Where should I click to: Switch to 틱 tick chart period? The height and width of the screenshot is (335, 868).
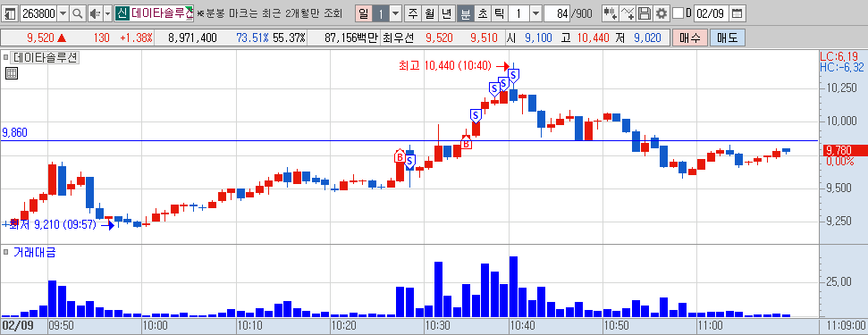pos(500,13)
